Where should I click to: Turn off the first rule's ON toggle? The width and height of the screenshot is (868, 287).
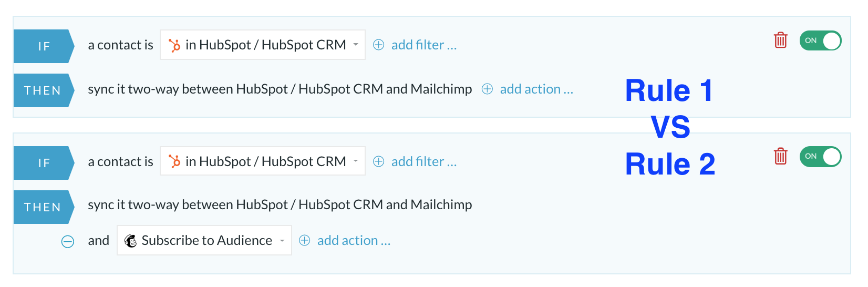click(x=820, y=40)
